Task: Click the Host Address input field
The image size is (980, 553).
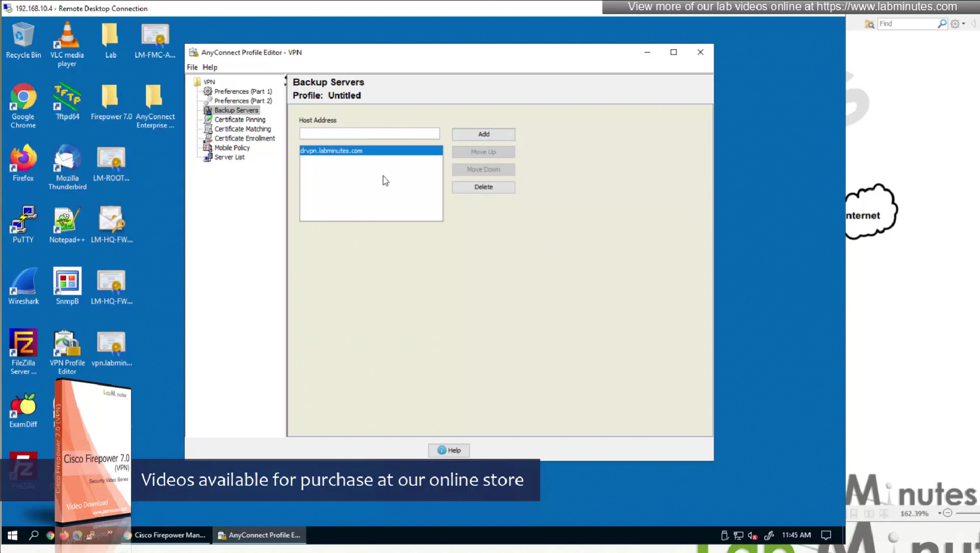Action: (369, 134)
